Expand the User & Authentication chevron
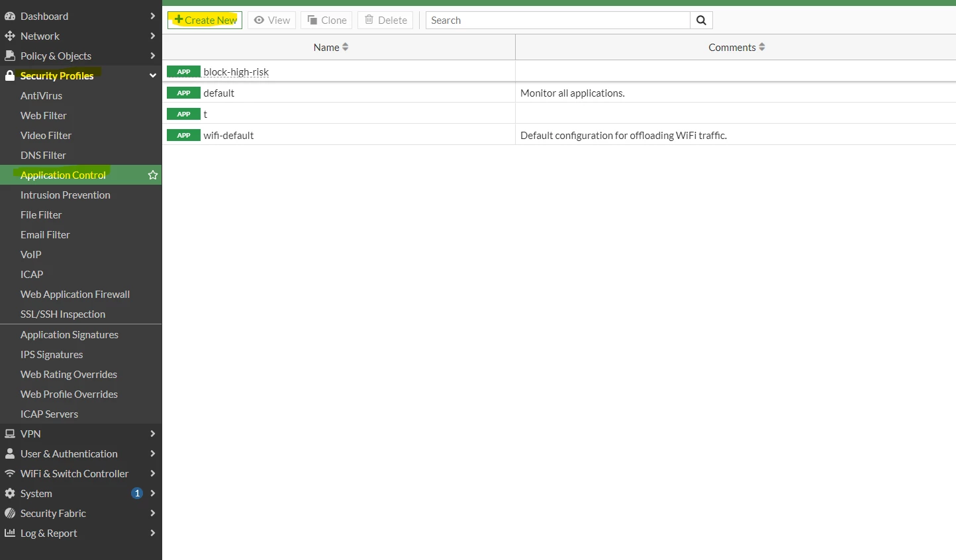This screenshot has width=956, height=560. (153, 453)
